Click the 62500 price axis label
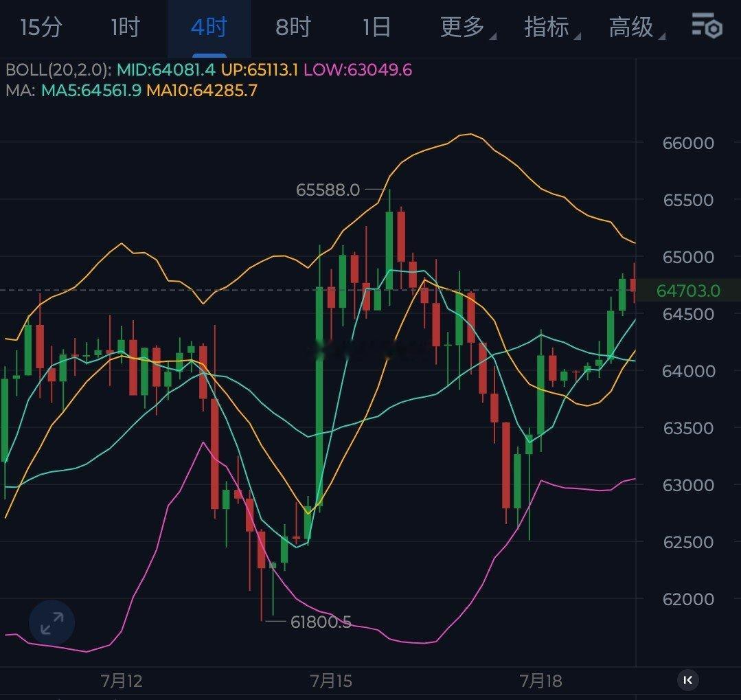Image resolution: width=741 pixels, height=700 pixels. tap(688, 542)
